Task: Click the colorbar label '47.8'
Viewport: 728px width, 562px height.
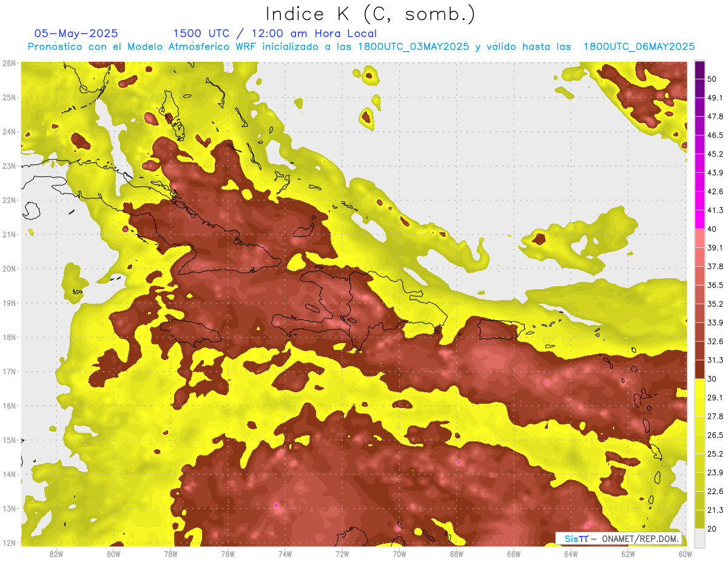Action: coord(715,116)
